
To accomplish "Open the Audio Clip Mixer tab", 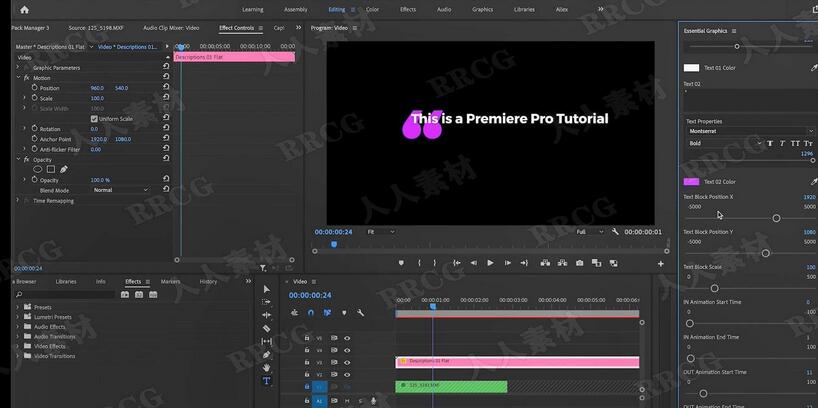I will pos(171,28).
